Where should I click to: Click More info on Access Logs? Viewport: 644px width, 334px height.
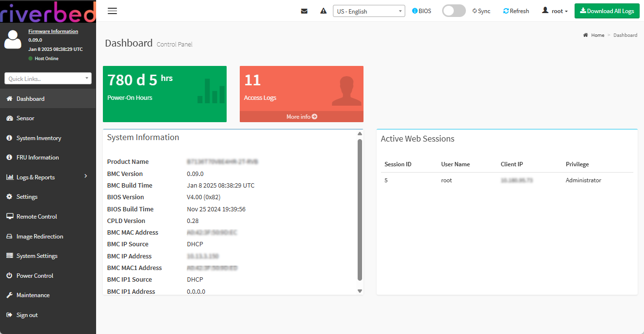[301, 117]
